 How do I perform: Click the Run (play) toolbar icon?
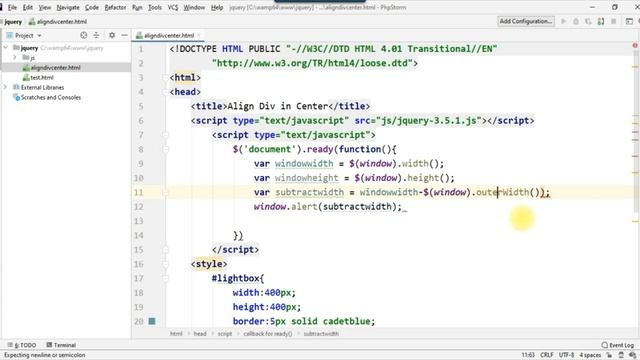click(563, 21)
